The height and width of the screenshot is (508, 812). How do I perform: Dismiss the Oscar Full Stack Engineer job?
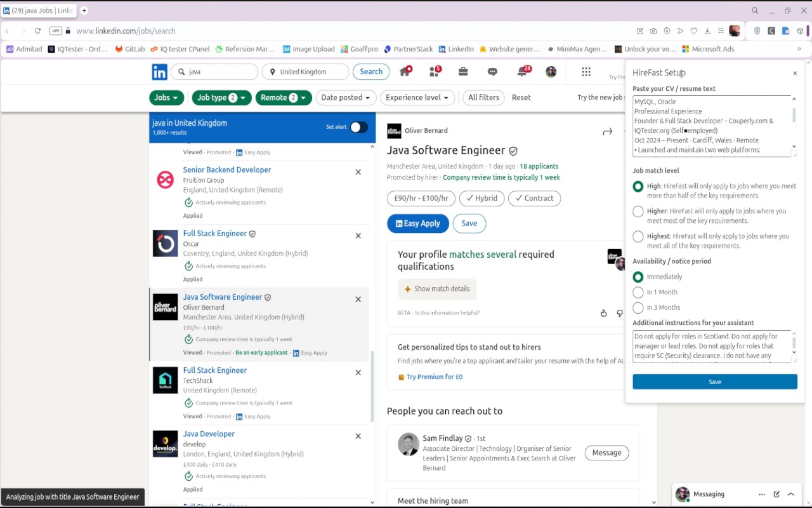(358, 236)
